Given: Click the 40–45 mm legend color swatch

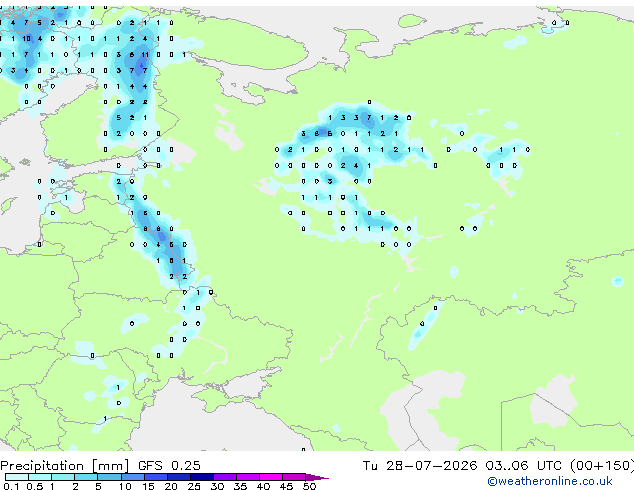Looking at the screenshot, I should tap(271, 477).
